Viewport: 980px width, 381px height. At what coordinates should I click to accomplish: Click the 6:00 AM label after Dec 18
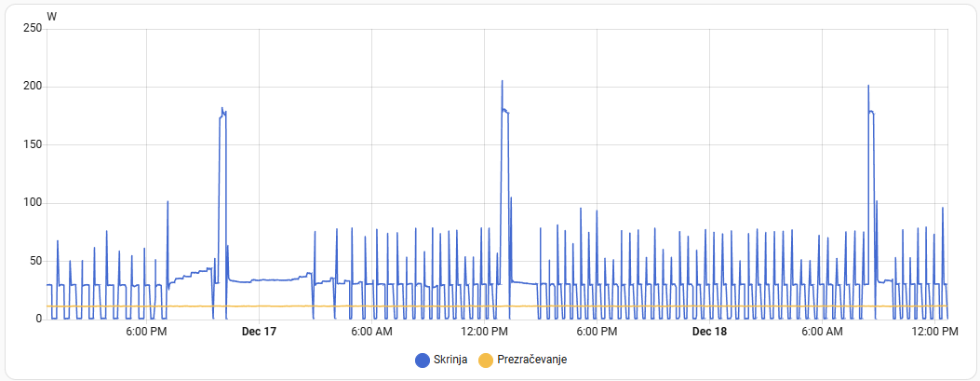coord(822,332)
